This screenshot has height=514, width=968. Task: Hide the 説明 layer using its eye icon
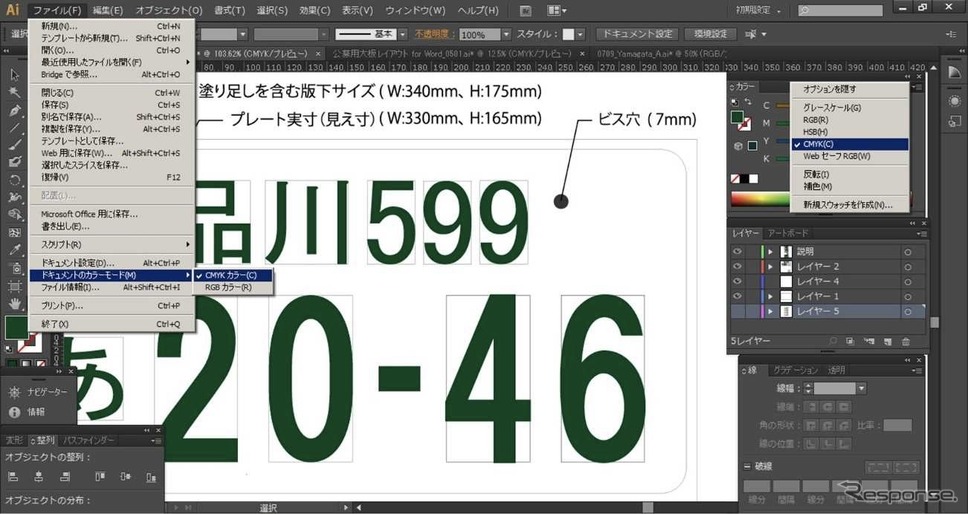(738, 251)
